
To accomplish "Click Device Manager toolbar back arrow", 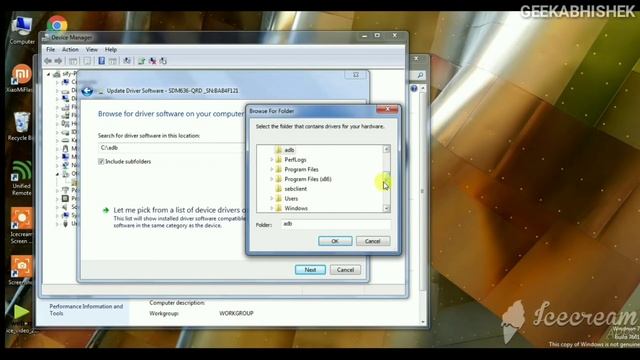I will pyautogui.click(x=48, y=61).
